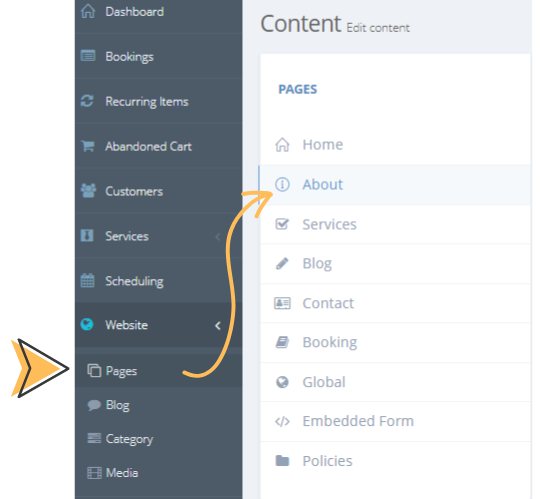This screenshot has width=551, height=499.
Task: Click the Scheduling calendar icon
Action: (x=87, y=280)
